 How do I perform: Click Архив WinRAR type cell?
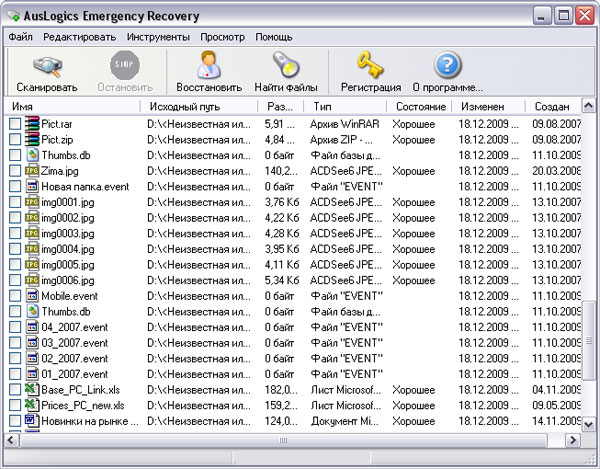tap(345, 124)
